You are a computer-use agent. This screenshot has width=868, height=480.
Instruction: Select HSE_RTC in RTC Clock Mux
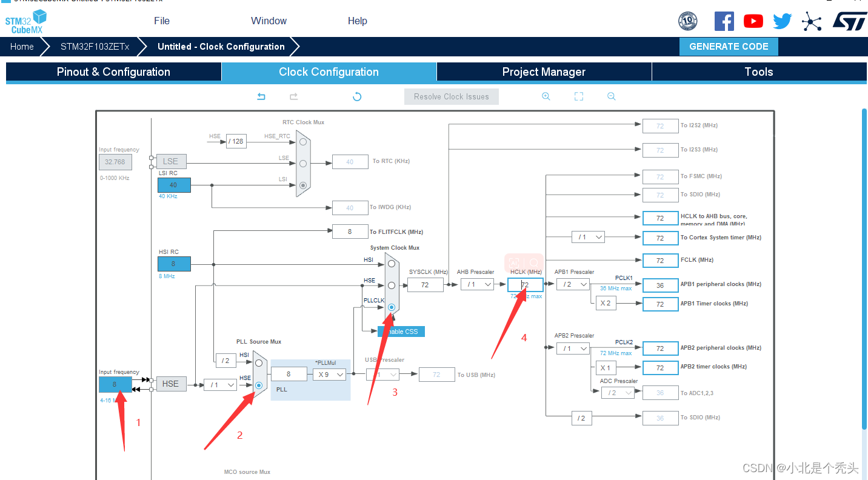[x=302, y=142]
